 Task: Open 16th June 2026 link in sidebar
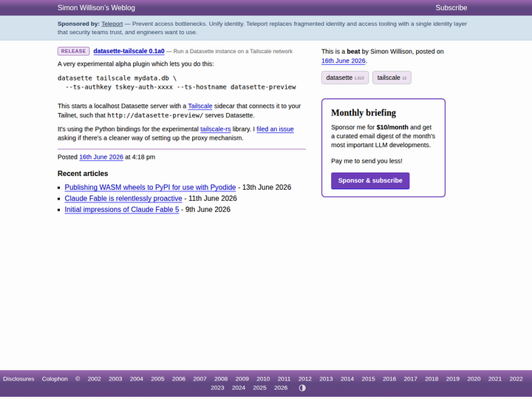click(344, 61)
